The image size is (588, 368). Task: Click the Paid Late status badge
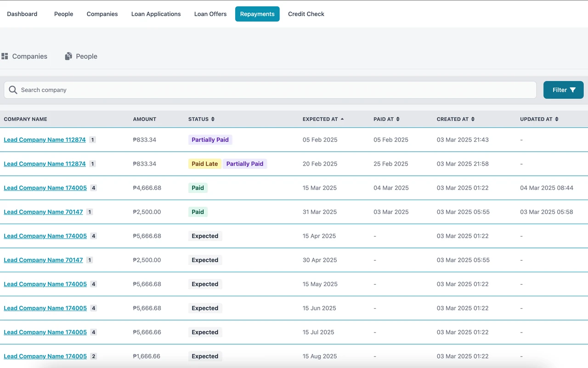tap(205, 164)
